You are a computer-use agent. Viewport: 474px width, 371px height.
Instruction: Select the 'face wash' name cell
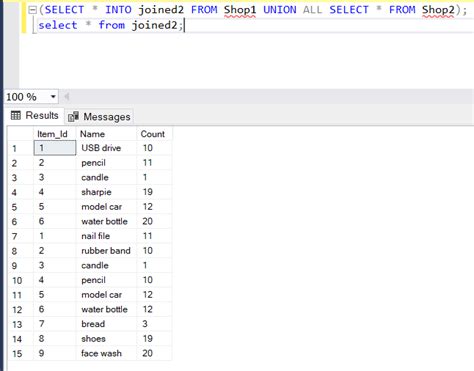(x=106, y=353)
